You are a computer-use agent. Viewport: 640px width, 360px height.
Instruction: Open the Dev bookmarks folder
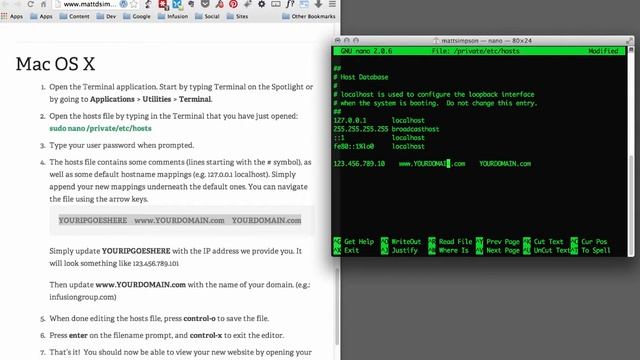tap(106, 16)
